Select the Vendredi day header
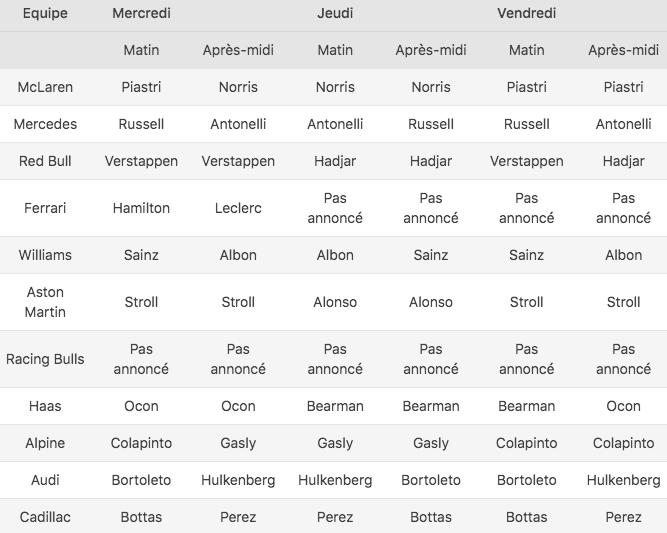The image size is (667, 533). point(526,14)
